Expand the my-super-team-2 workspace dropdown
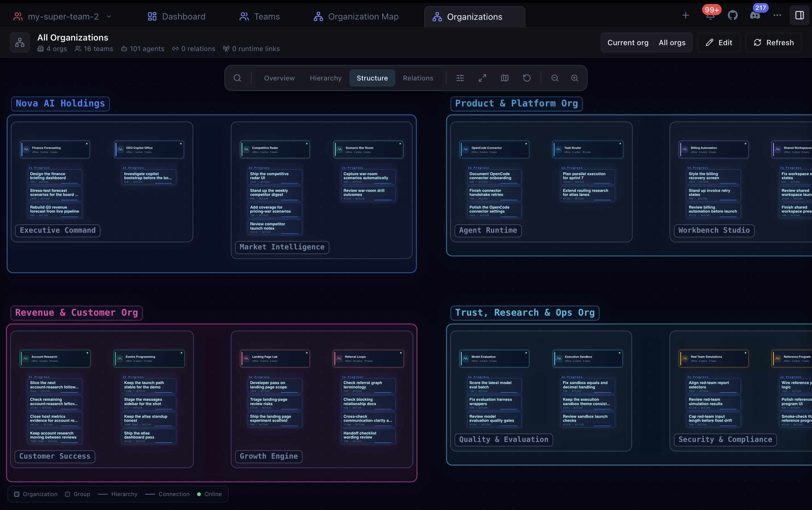 click(x=63, y=16)
